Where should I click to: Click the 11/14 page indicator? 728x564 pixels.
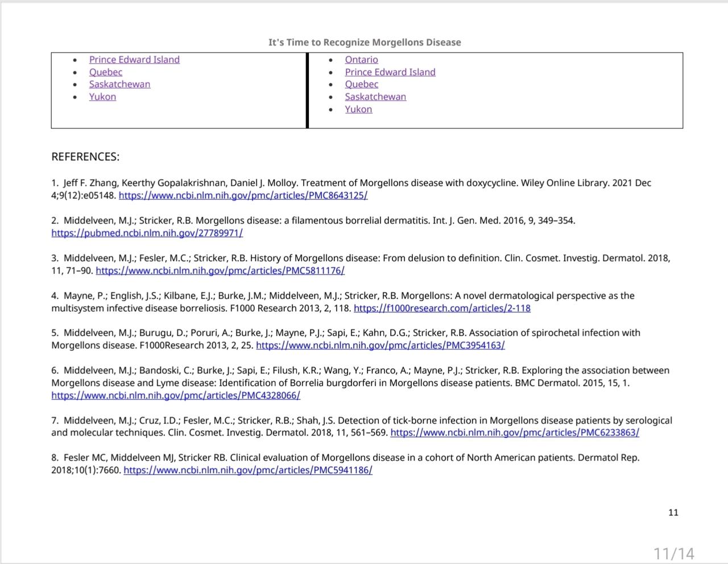click(x=674, y=553)
